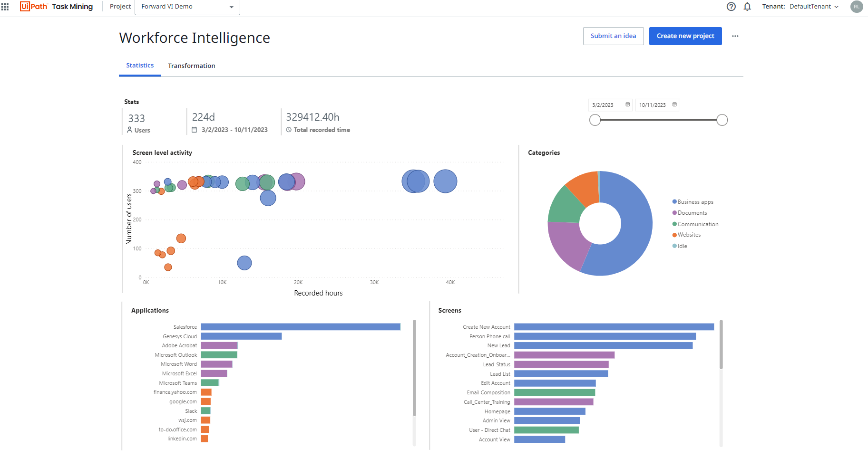Click the Microsoft Teams label

pos(178,383)
